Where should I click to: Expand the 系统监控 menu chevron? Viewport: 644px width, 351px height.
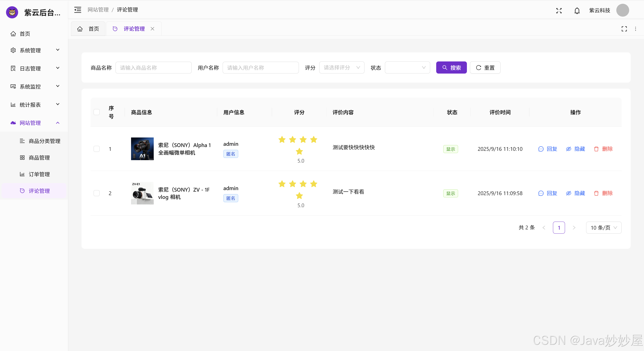coord(58,86)
